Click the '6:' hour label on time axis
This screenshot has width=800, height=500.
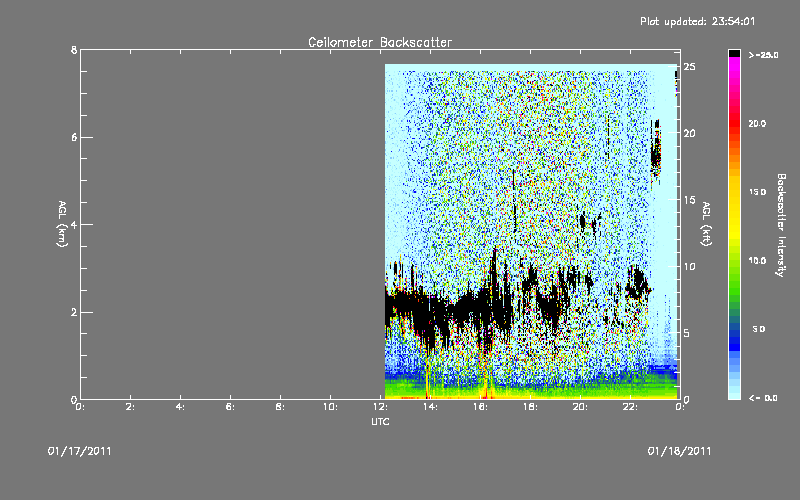[x=230, y=407]
